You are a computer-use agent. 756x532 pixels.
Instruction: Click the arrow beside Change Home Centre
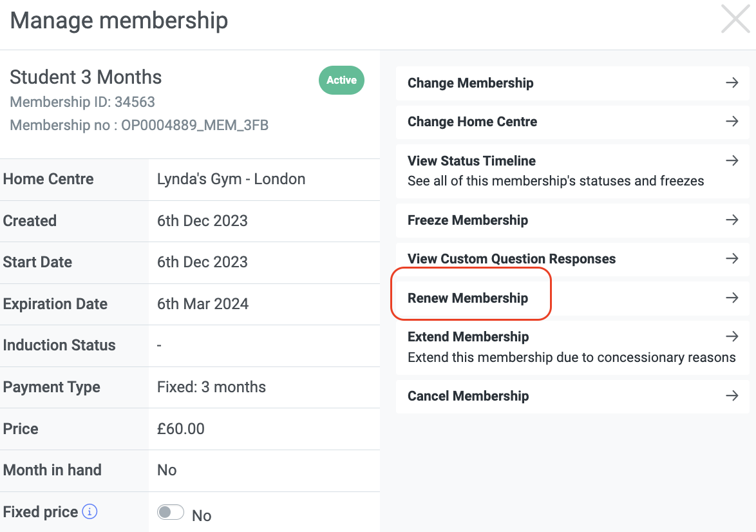coord(732,121)
